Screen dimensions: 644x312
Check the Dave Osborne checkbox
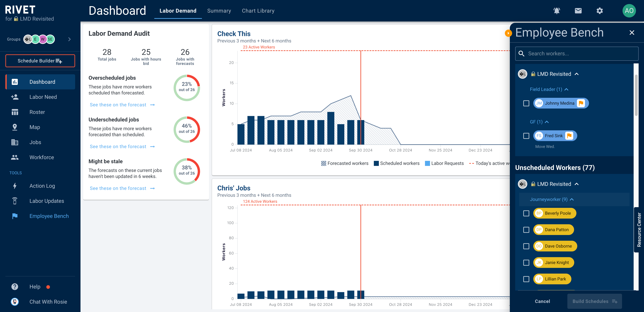click(x=526, y=246)
